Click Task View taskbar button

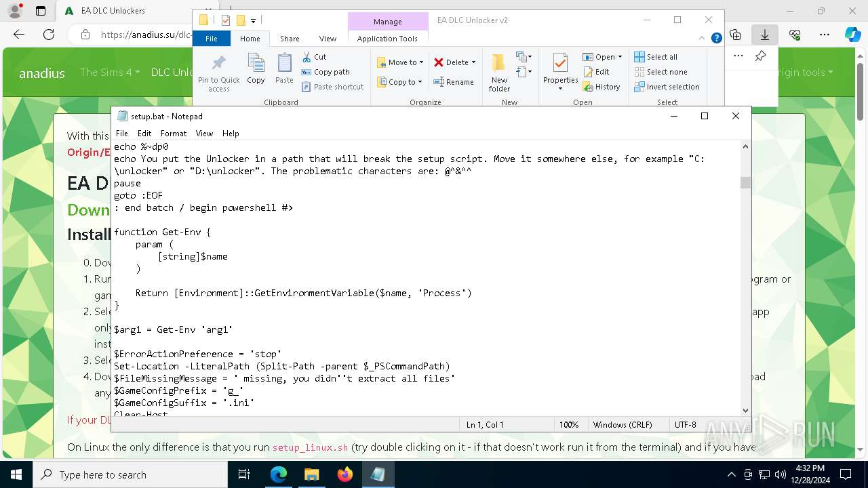coord(245,474)
